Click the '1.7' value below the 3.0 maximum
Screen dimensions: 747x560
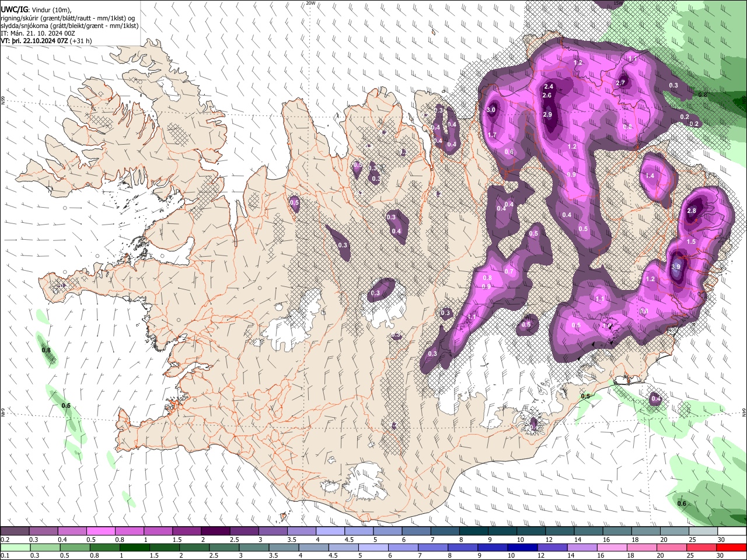point(492,135)
